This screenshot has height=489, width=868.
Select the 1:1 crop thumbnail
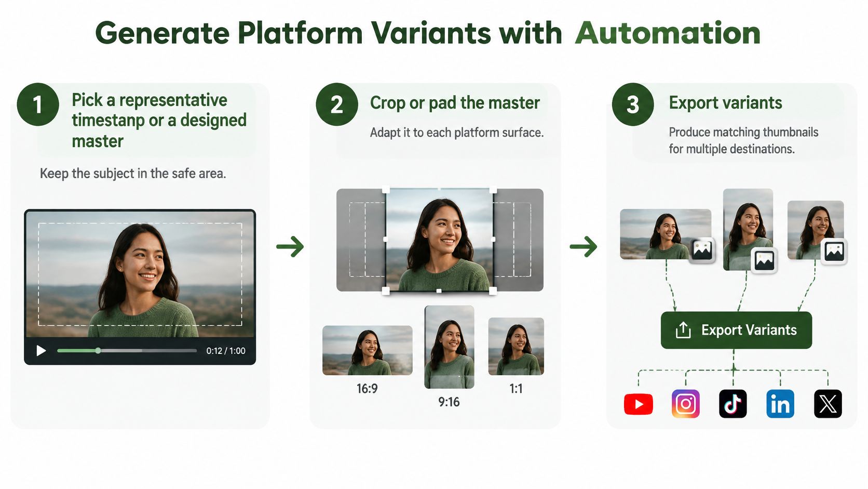pyautogui.click(x=516, y=346)
